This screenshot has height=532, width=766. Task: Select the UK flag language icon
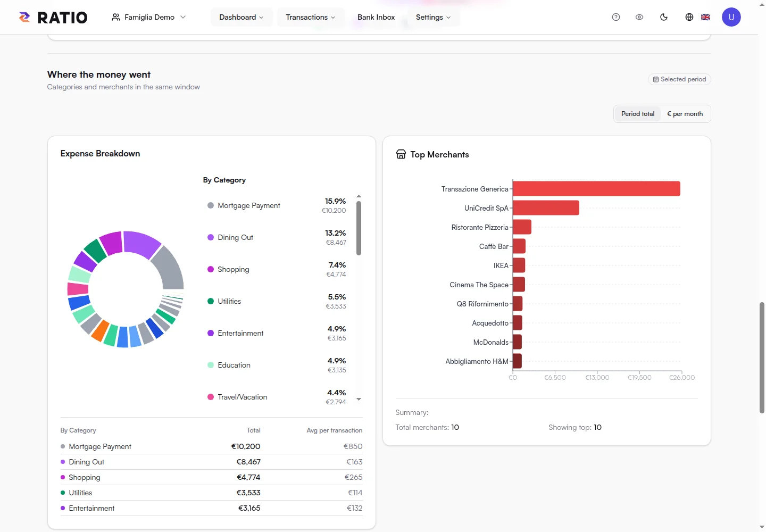[705, 17]
